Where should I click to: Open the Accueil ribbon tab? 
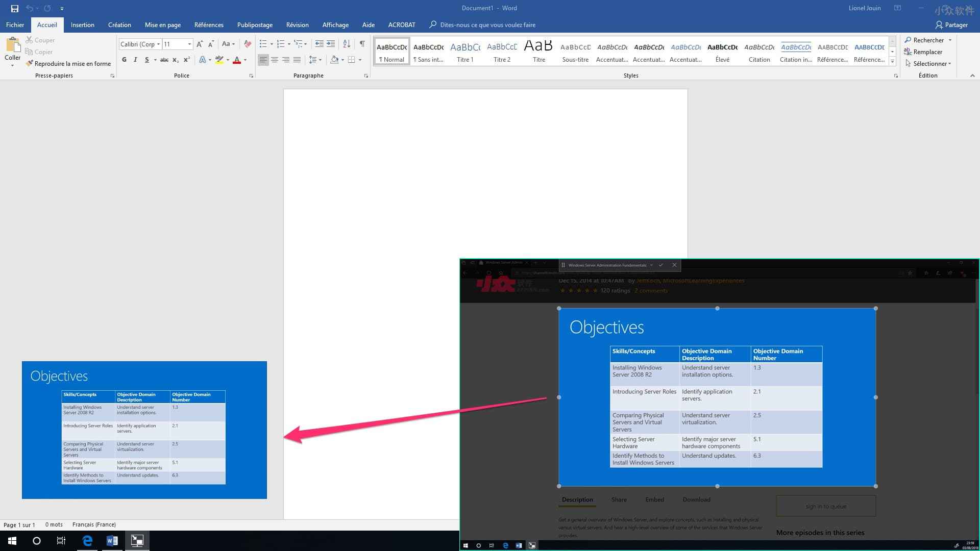pos(46,25)
